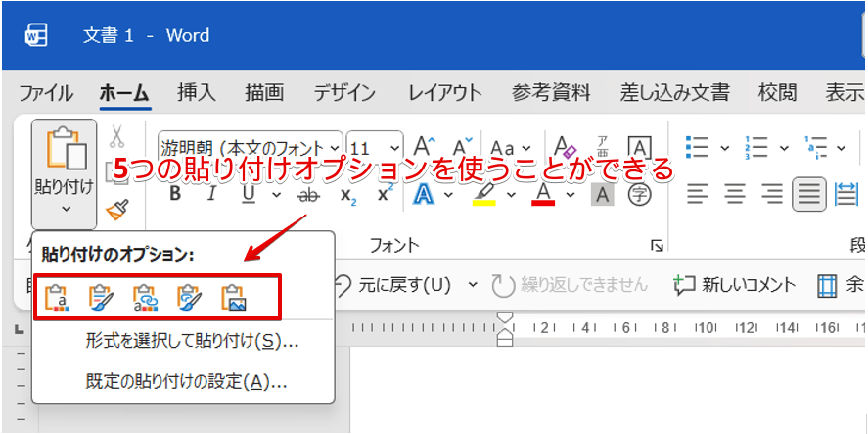Click the multilevel list icon
This screenshot has width=868, height=434.
click(815, 147)
